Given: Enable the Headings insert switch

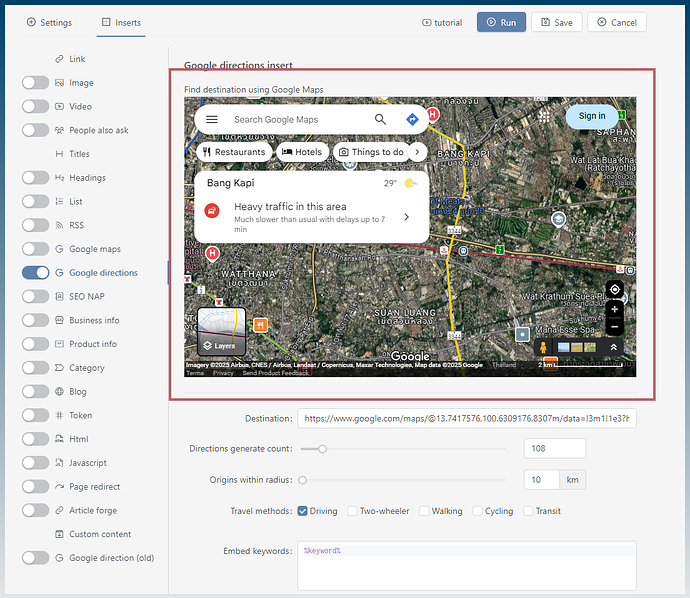Looking at the screenshot, I should [36, 178].
